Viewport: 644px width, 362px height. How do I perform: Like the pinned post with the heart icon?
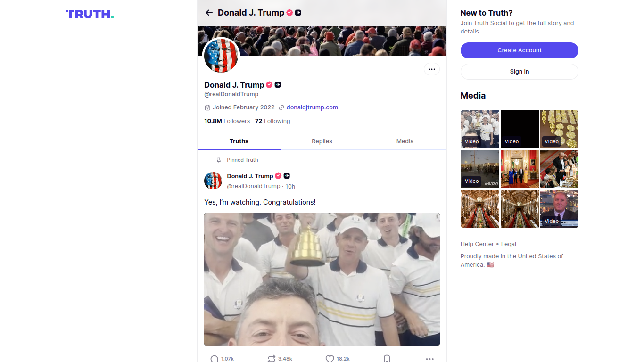(330, 359)
